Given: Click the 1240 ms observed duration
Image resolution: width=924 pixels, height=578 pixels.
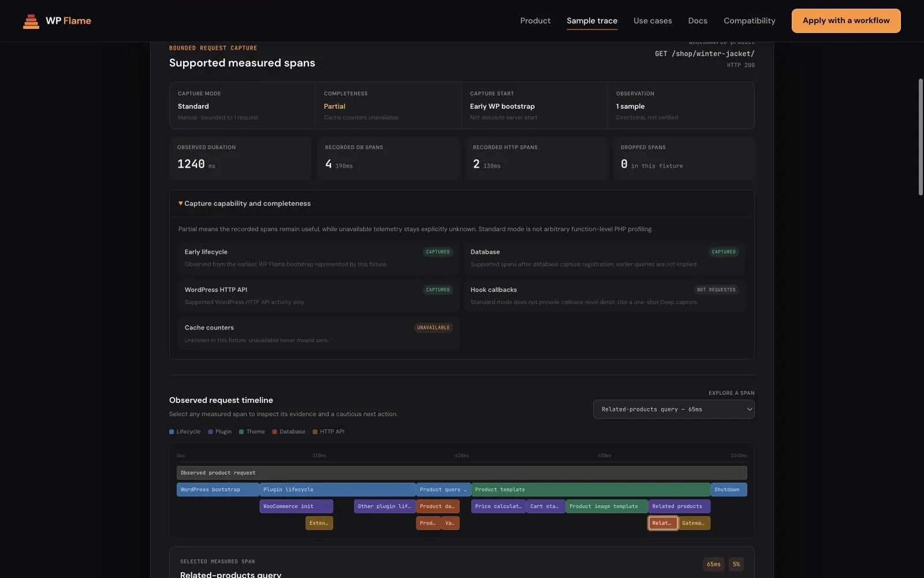Looking at the screenshot, I should pos(196,164).
